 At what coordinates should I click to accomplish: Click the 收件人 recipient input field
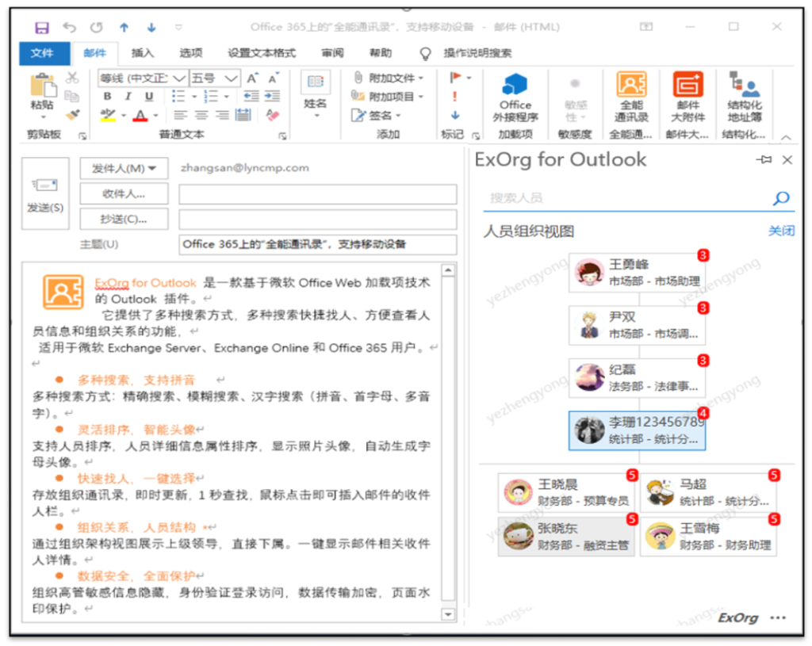318,194
